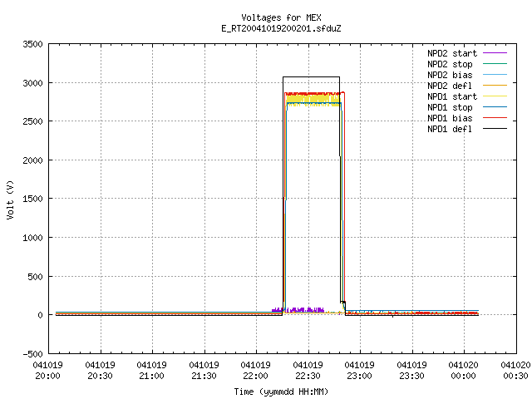
Task: Click the 041019 20:00 time tick label
Action: pyautogui.click(x=47, y=371)
